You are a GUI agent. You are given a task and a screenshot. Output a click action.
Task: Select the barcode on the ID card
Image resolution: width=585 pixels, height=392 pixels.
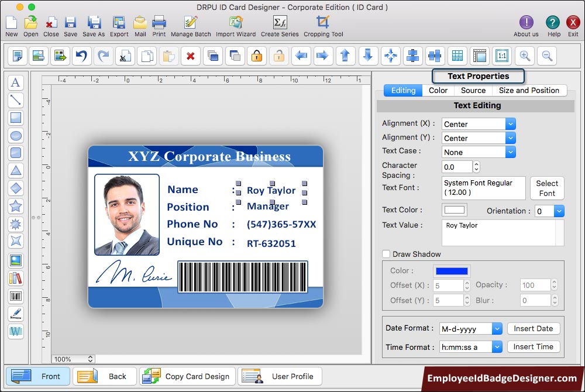point(243,277)
